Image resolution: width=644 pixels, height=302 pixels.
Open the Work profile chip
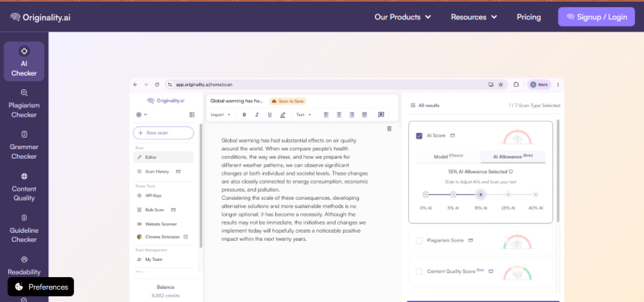pyautogui.click(x=539, y=85)
